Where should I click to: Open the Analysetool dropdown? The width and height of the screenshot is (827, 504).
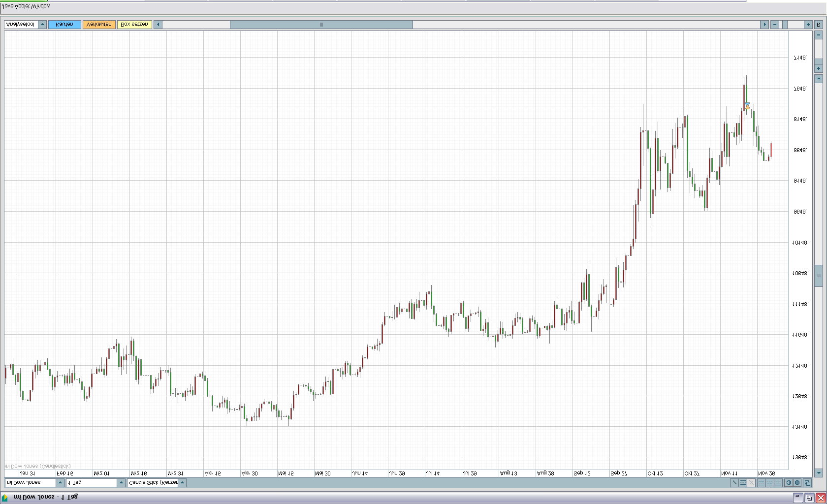pyautogui.click(x=42, y=25)
